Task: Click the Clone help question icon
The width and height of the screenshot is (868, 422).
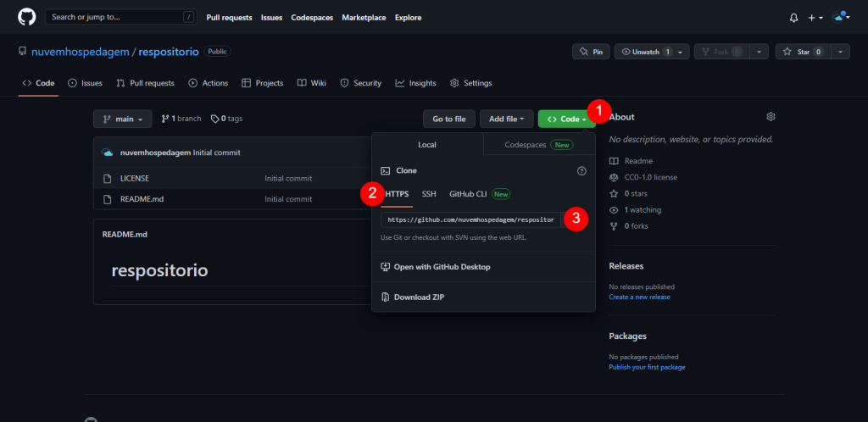Action: pyautogui.click(x=581, y=171)
